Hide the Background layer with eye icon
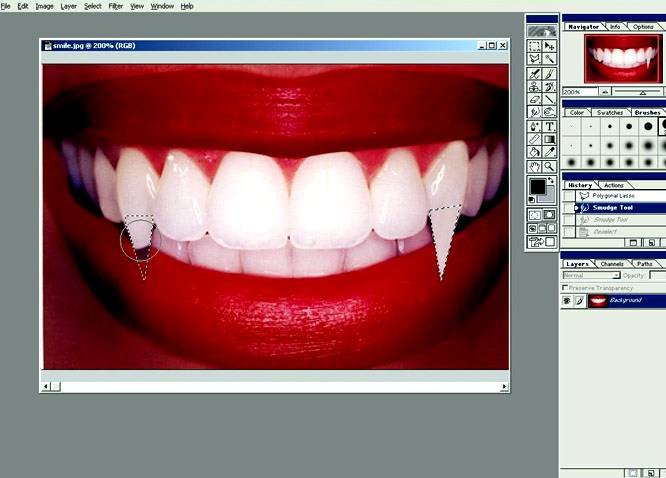 567,300
